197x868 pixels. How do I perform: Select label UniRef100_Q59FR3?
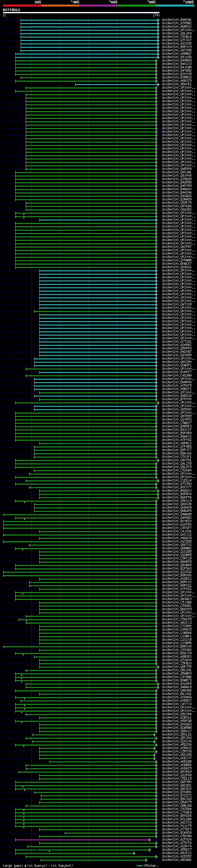(x=176, y=349)
